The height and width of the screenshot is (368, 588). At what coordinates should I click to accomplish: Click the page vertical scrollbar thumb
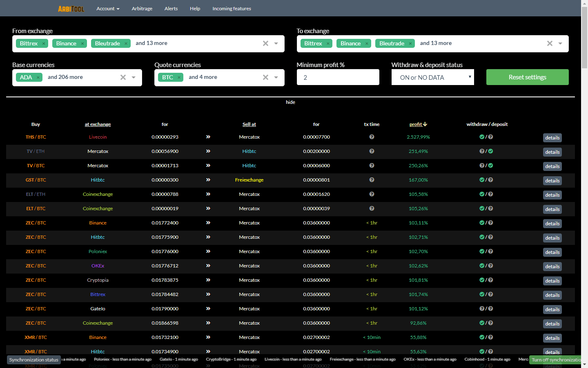tap(584, 37)
